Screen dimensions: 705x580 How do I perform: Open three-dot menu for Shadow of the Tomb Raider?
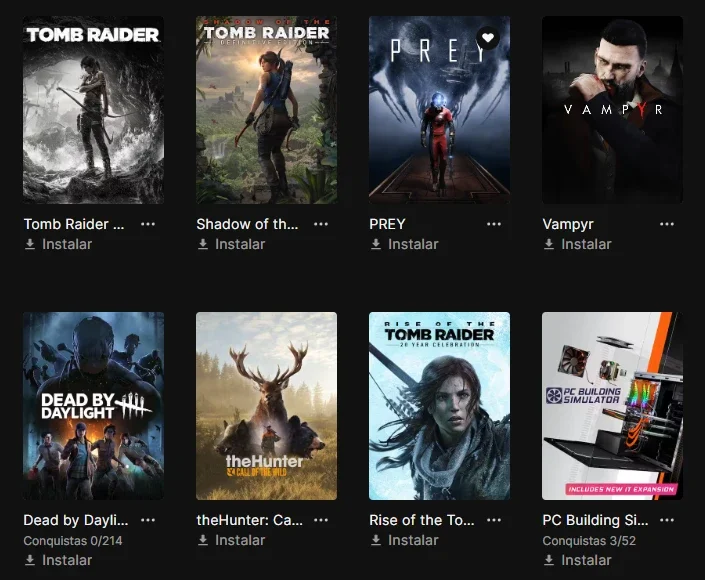pyautogui.click(x=321, y=224)
